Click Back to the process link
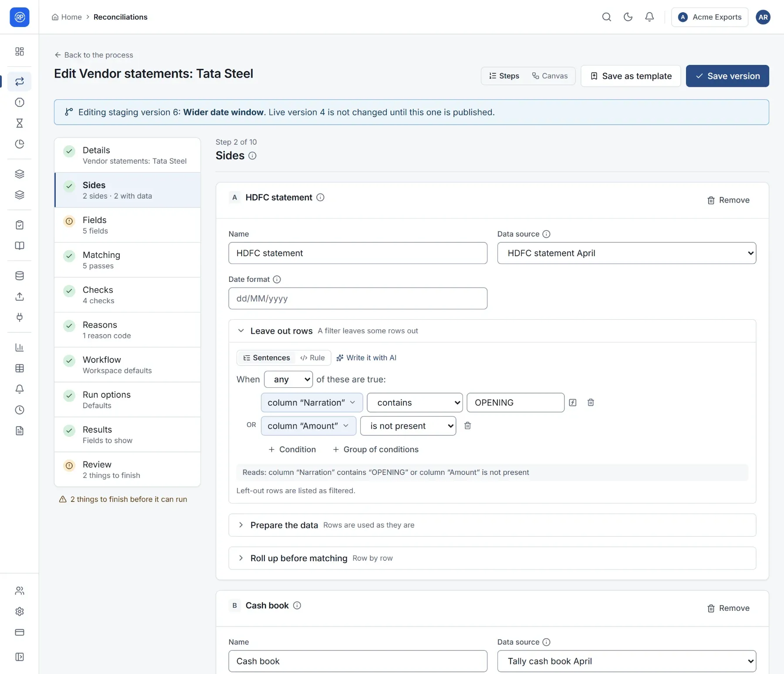Viewport: 784px width, 674px height. point(94,55)
